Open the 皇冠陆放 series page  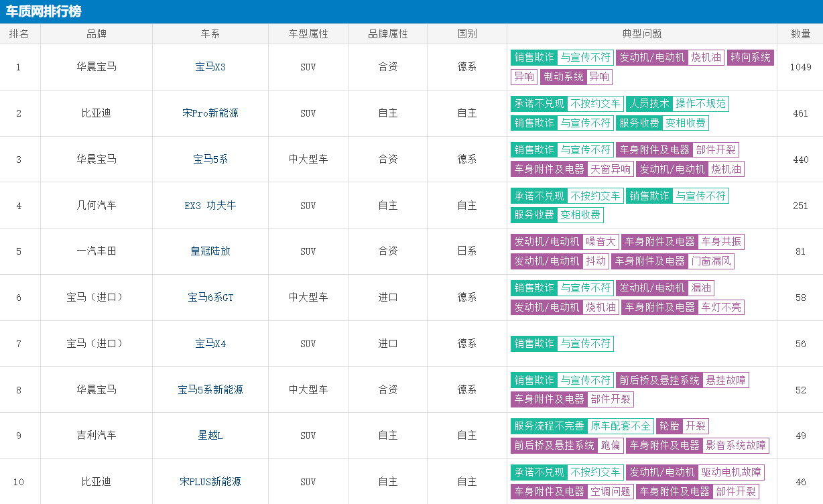pyautogui.click(x=210, y=251)
